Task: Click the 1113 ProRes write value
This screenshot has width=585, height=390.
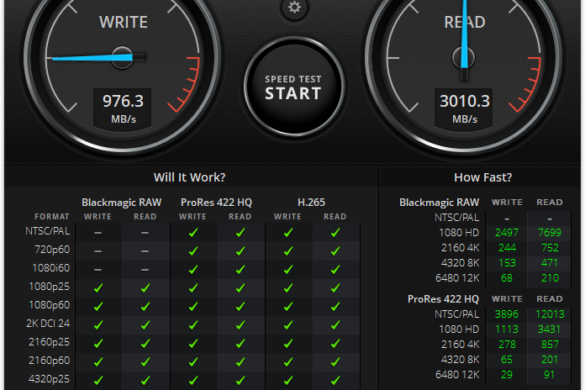Action: point(507,329)
